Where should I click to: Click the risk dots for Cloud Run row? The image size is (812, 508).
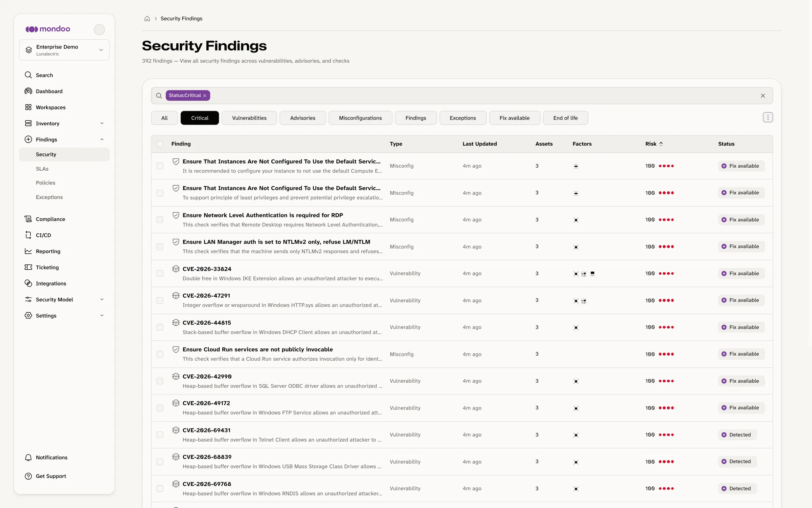point(666,354)
